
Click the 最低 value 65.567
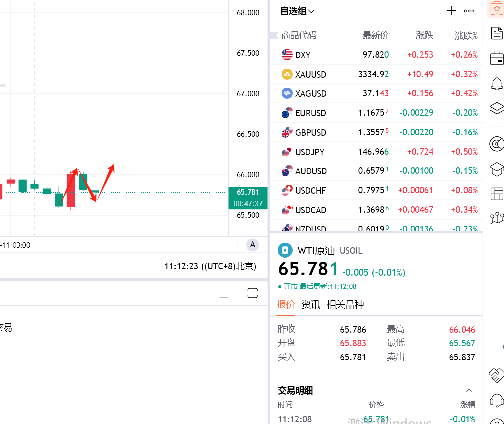[462, 343]
